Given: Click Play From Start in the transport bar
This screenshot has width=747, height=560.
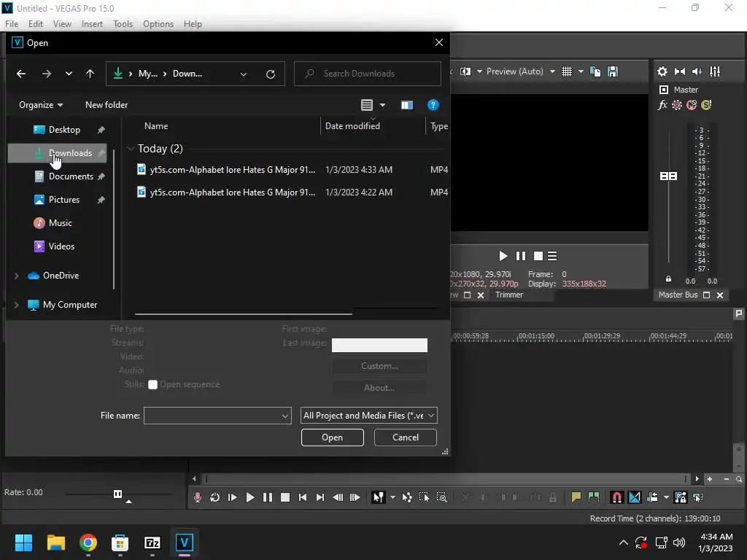Looking at the screenshot, I should point(233,497).
